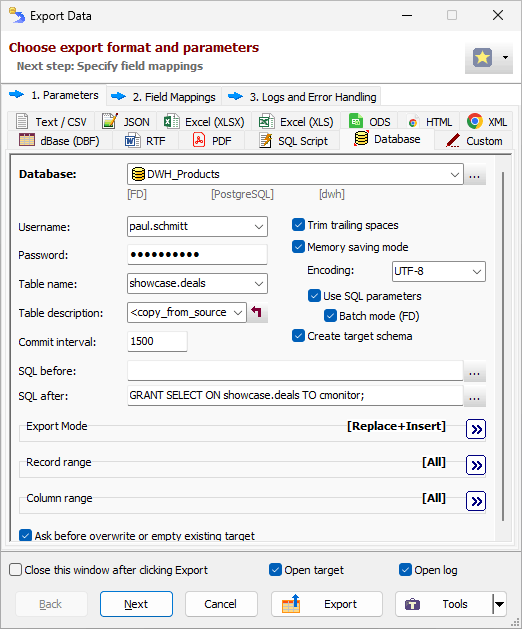Uncheck Trim trailing spaces

point(298,225)
